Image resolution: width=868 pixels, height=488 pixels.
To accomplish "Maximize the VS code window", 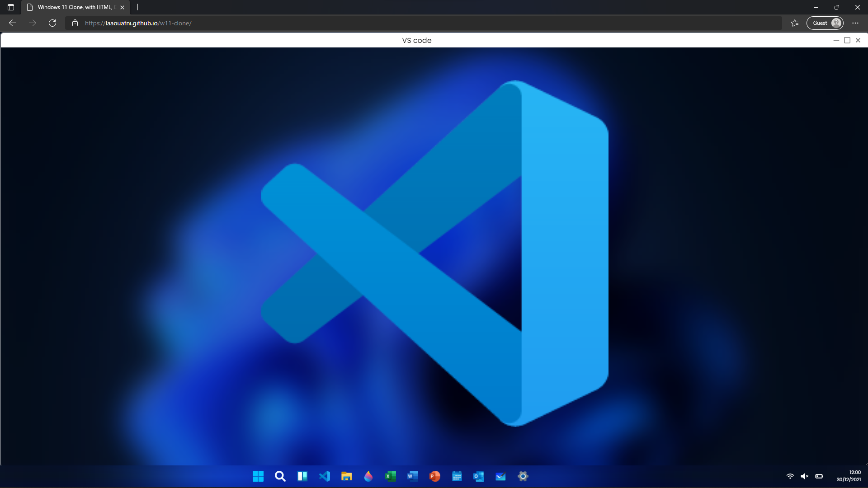I will [x=847, y=40].
